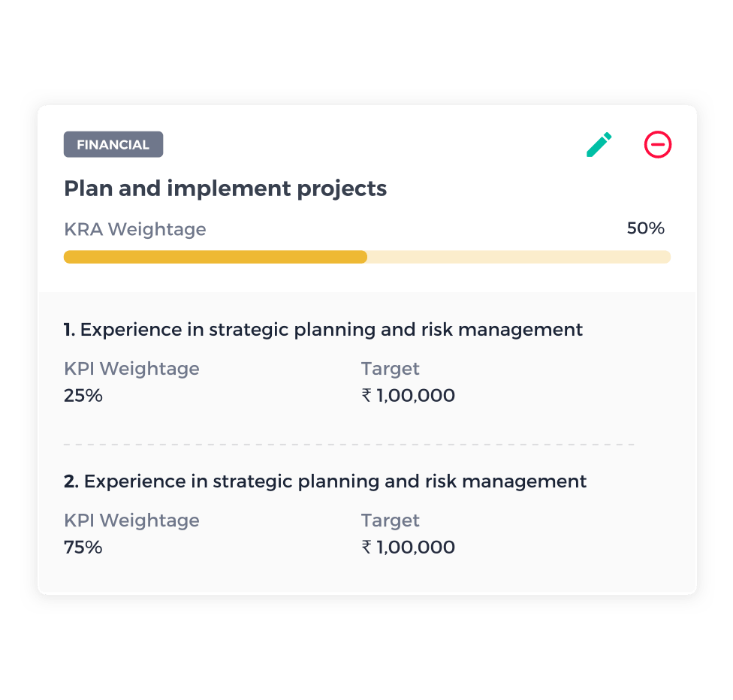The image size is (733, 700).
Task: Click the first ₹ 1,00,000 target amount
Action: tap(408, 396)
